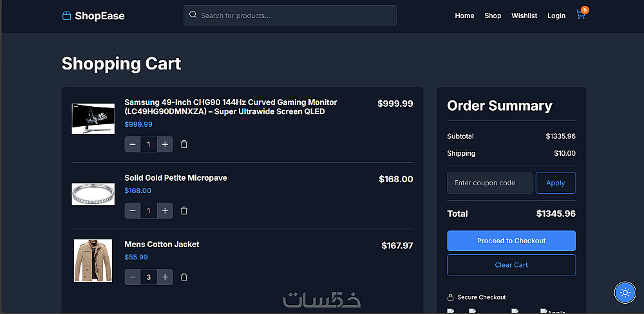The height and width of the screenshot is (314, 644).
Task: Decrease Samsung monitor quantity
Action: (133, 145)
